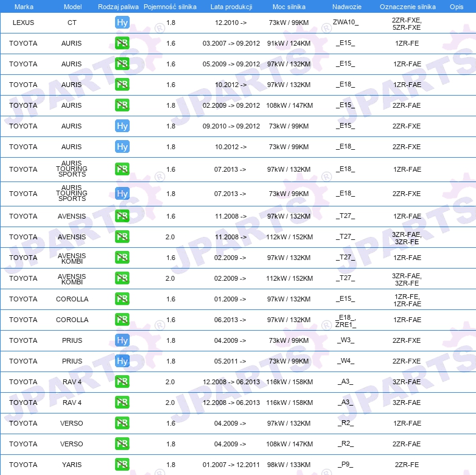Click petrol icon in the Yaris row

pos(122,465)
